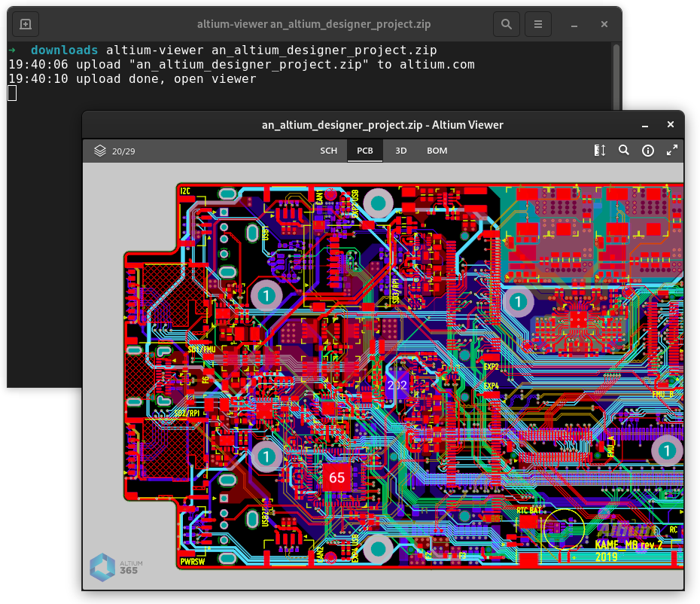Click the I2C label on the board
Viewport: 700px width, 604px height.
pos(185,191)
